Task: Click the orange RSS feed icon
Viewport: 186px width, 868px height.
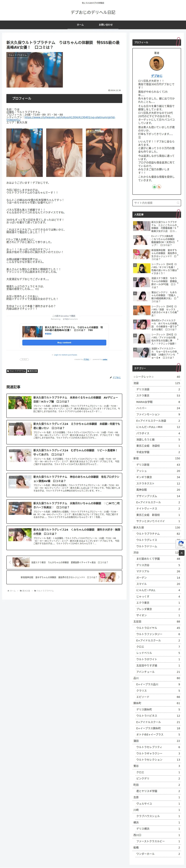Action: 159,187
